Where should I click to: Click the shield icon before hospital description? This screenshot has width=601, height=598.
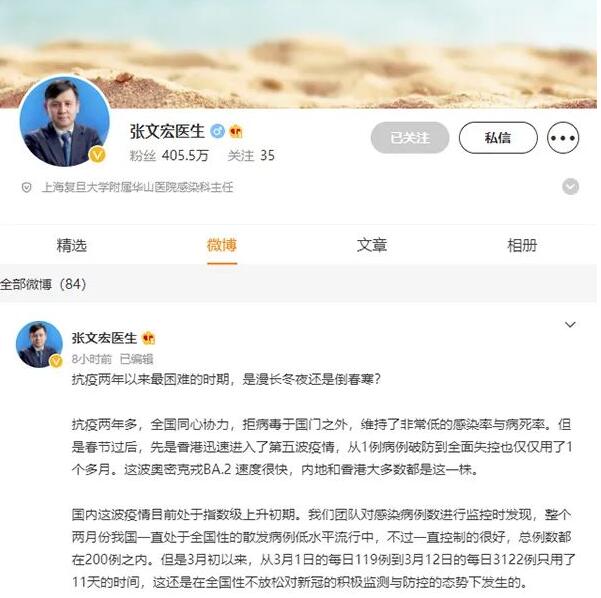click(x=26, y=187)
